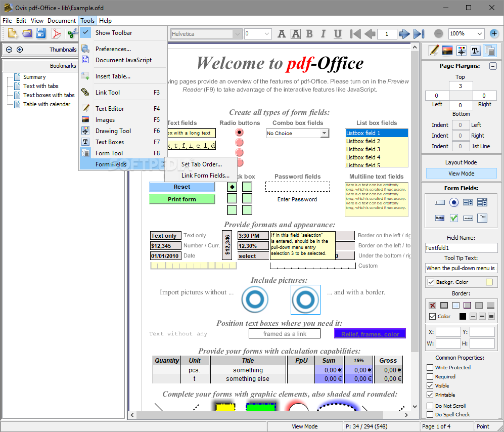Toggle Underline formatting in toolbar
The height and width of the screenshot is (432, 504).
tap(338, 34)
